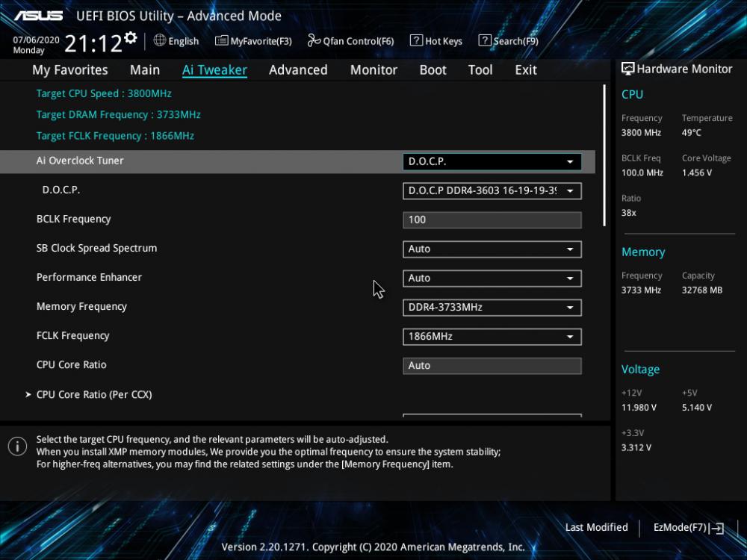Image resolution: width=747 pixels, height=560 pixels.
Task: Click Target FCLK Frequency : 1866MHz text
Action: (115, 136)
